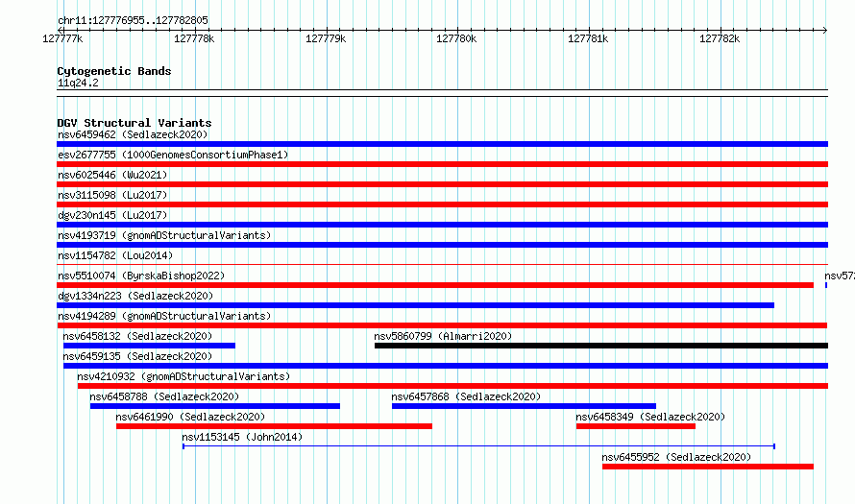Image resolution: width=855 pixels, height=504 pixels.
Task: Click the blue nsv6458788 variant bar
Action: click(215, 406)
